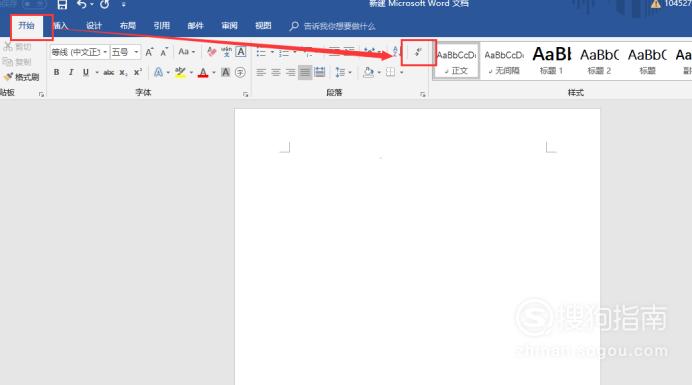Open Text Effects (glowing A) menu
This screenshot has height=385, width=692.
pos(158,72)
